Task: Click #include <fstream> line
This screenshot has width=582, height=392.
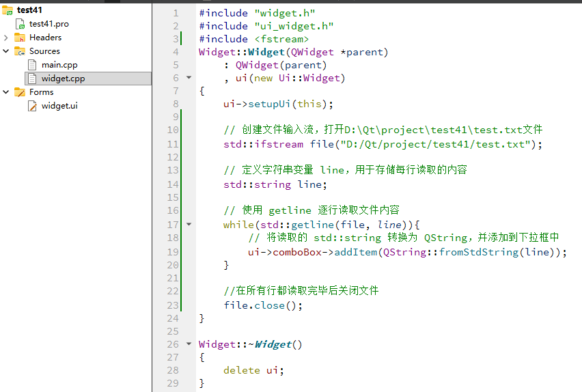Action: (x=254, y=40)
